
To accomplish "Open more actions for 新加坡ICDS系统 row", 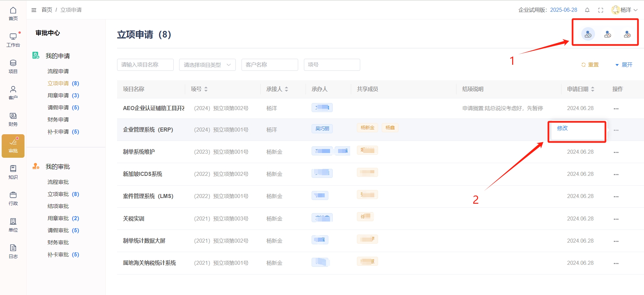I will (616, 174).
